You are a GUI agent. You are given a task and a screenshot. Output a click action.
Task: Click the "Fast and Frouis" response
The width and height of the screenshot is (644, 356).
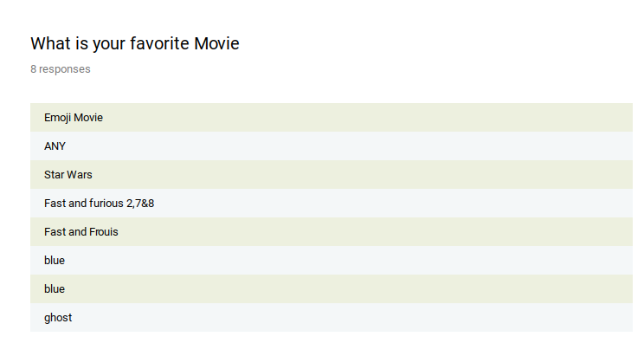click(x=81, y=232)
